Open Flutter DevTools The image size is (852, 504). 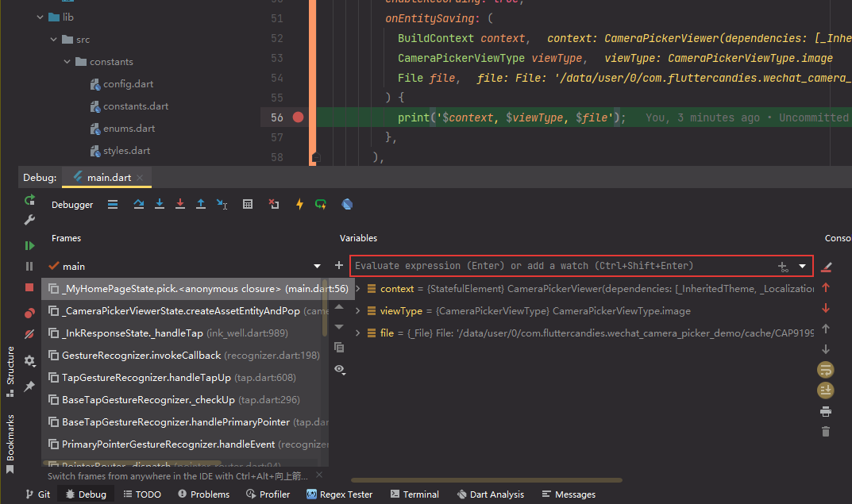[x=346, y=204]
